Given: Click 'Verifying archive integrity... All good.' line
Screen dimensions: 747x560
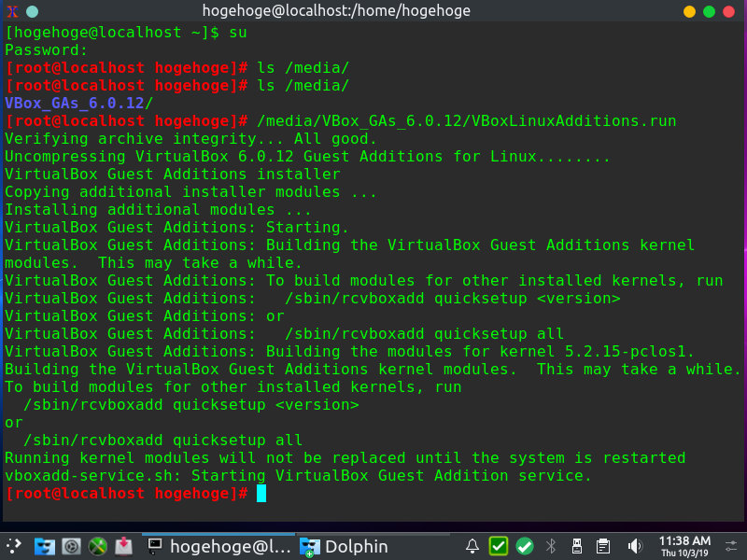Looking at the screenshot, I should coord(190,138).
